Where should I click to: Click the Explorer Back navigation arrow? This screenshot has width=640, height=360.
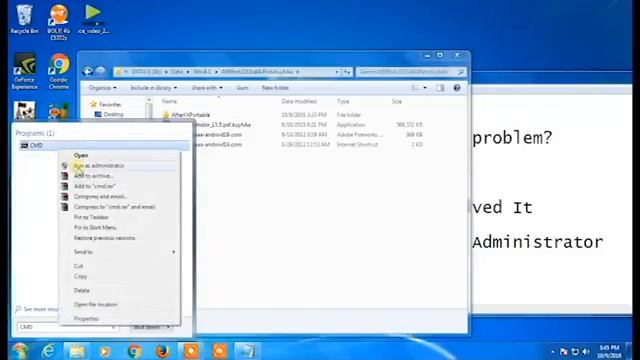pyautogui.click(x=87, y=72)
